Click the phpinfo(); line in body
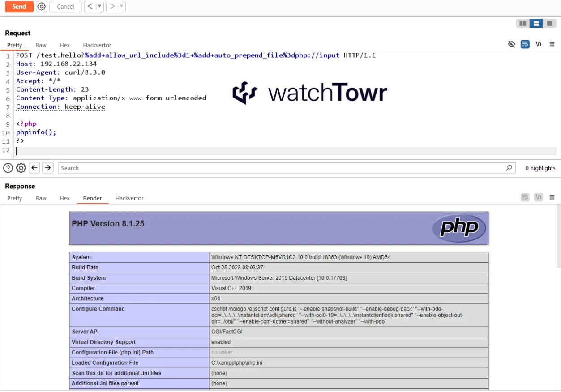This screenshot has width=561, height=392. [x=36, y=132]
